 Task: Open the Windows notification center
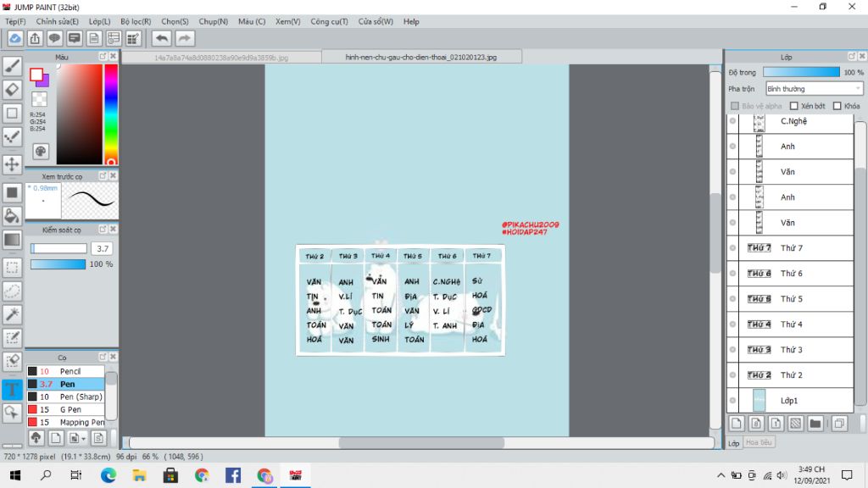click(x=847, y=475)
